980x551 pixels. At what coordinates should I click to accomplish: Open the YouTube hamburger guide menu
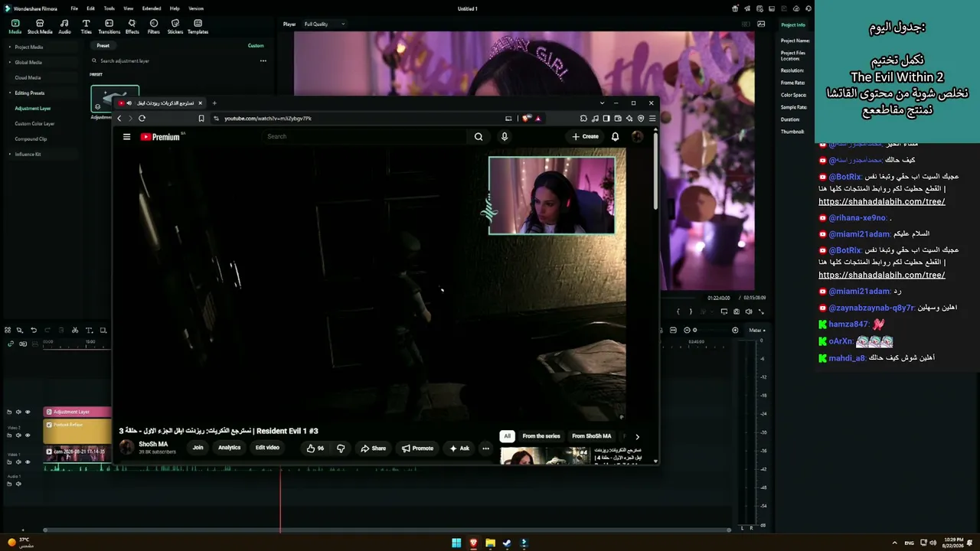126,137
